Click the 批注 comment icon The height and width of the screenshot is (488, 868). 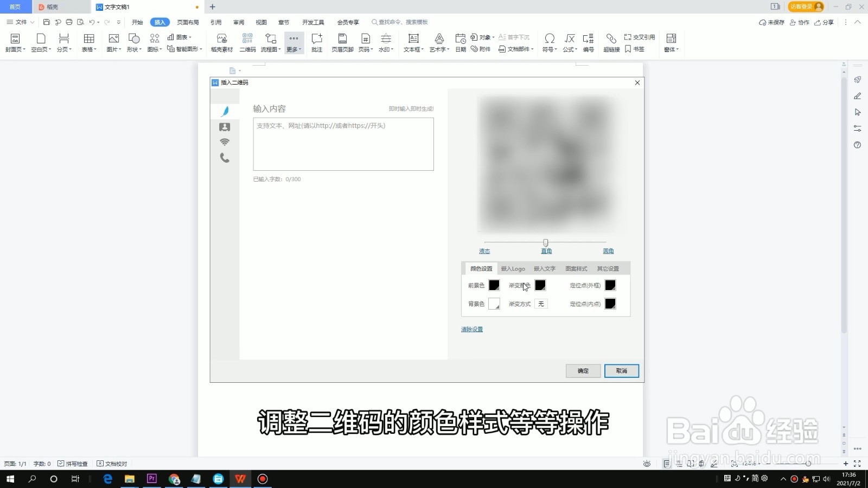pos(317,42)
